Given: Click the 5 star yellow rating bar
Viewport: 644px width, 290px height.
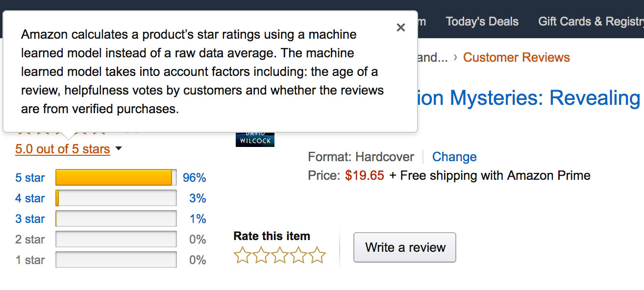Looking at the screenshot, I should (116, 177).
